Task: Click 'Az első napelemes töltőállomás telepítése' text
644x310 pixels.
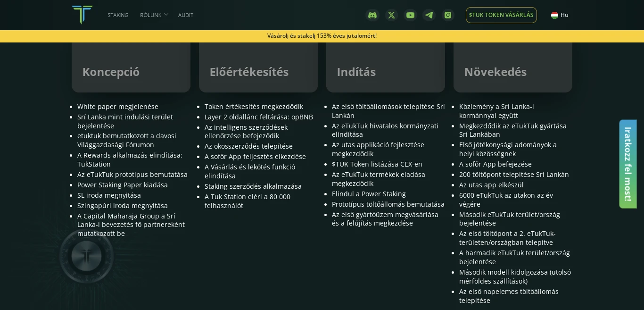Action: (509, 296)
